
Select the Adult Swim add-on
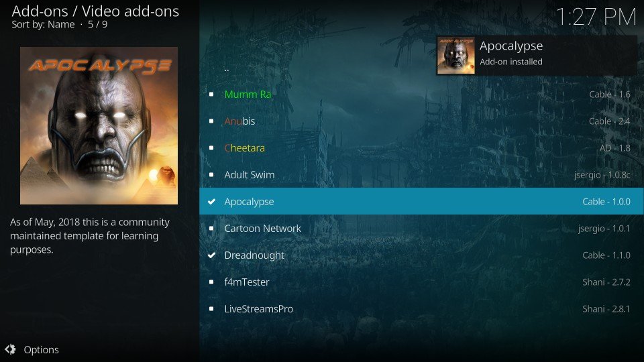click(x=421, y=174)
